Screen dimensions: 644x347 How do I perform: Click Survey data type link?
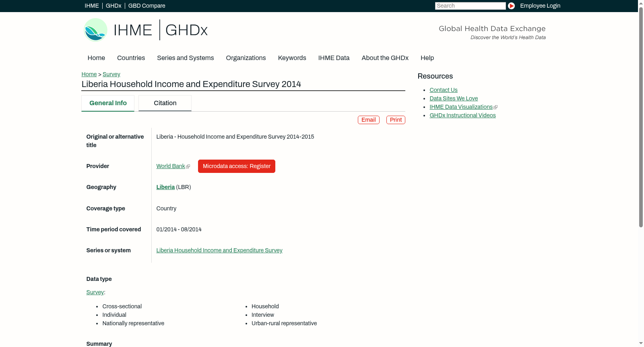click(95, 292)
